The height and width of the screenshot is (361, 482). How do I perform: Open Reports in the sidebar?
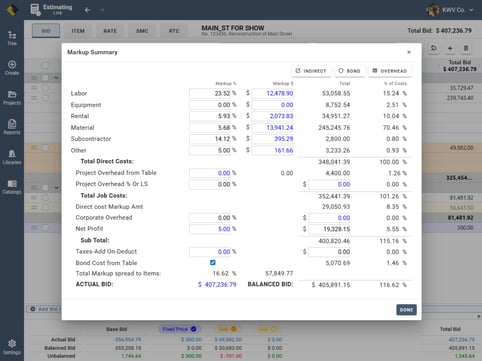point(12,127)
